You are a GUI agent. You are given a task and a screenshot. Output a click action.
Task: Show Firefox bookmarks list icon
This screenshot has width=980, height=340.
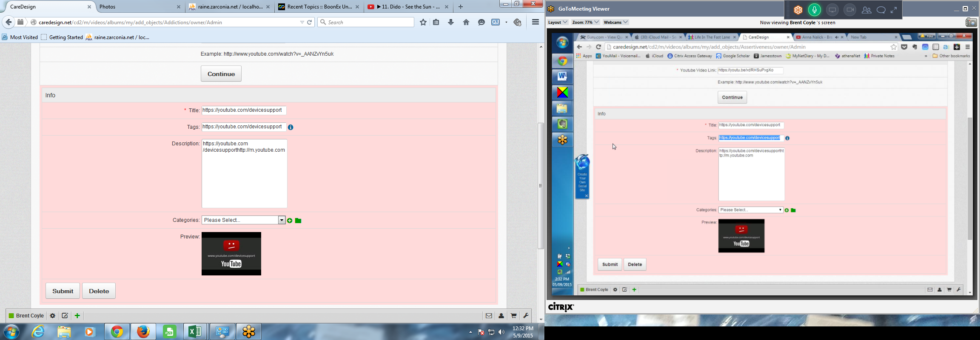click(x=436, y=22)
